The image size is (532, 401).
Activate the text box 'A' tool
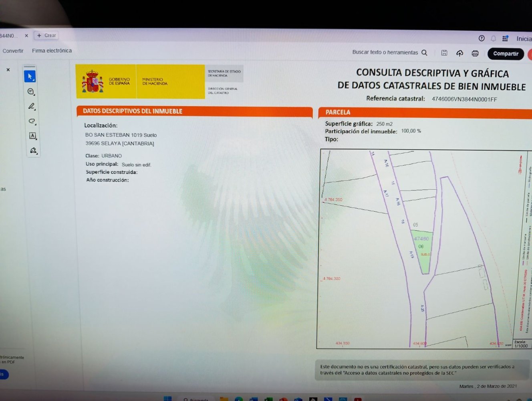point(33,136)
